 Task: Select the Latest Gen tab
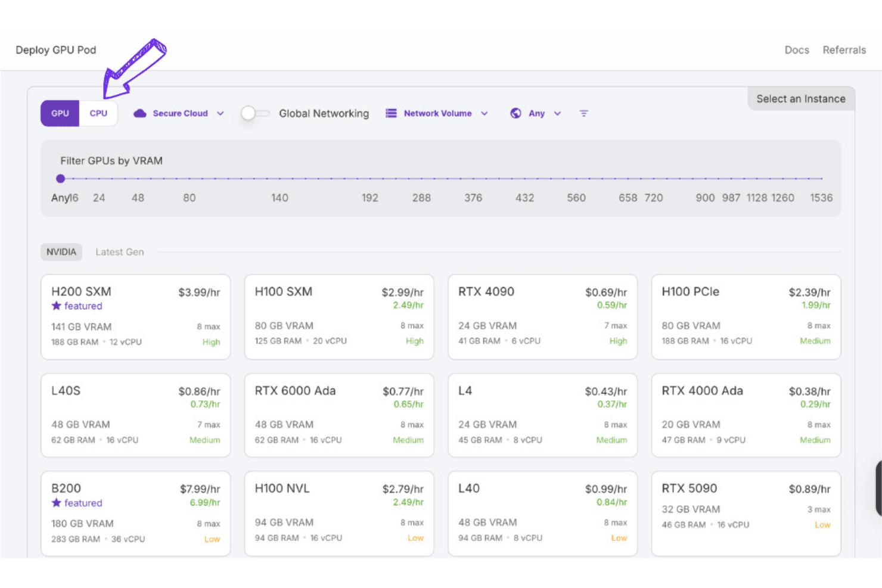click(120, 252)
